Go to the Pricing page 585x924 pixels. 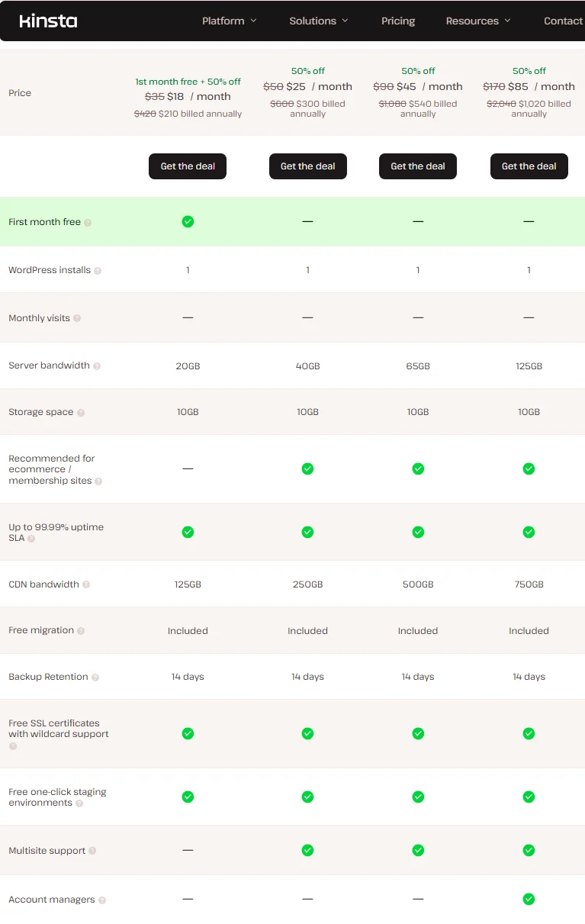pos(398,21)
